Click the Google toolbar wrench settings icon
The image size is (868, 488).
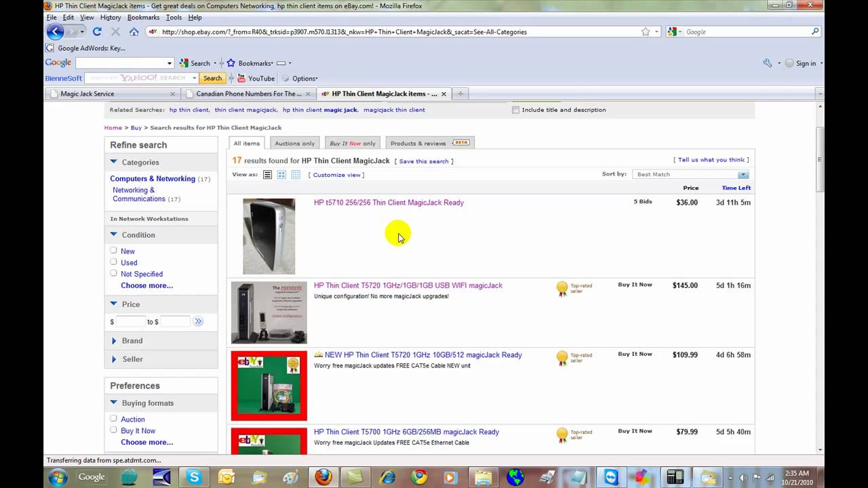[x=768, y=63]
